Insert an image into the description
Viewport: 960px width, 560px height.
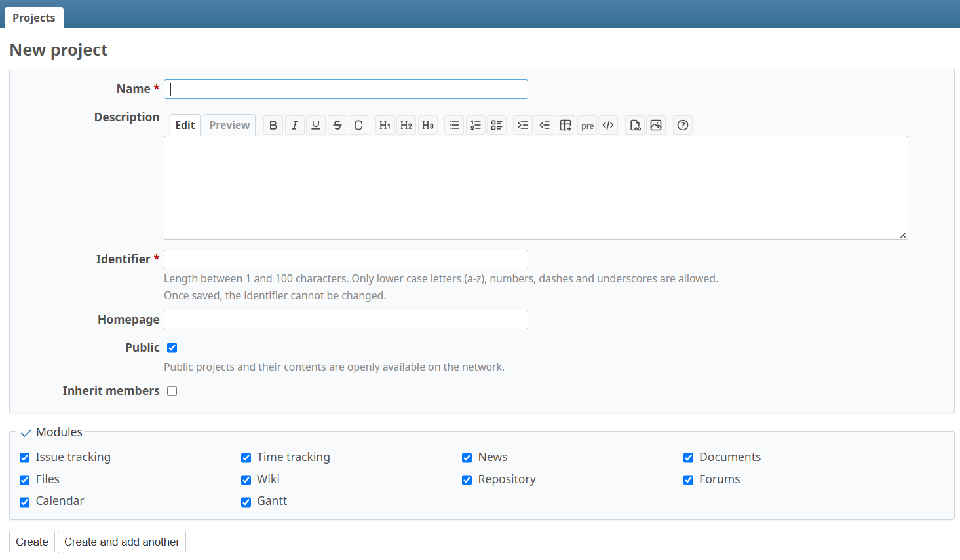tap(656, 125)
